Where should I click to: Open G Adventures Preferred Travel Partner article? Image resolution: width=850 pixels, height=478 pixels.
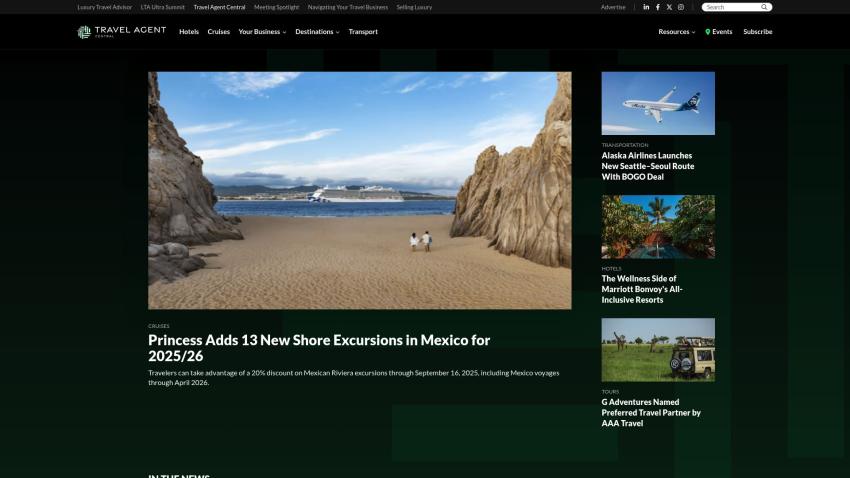tap(651, 412)
